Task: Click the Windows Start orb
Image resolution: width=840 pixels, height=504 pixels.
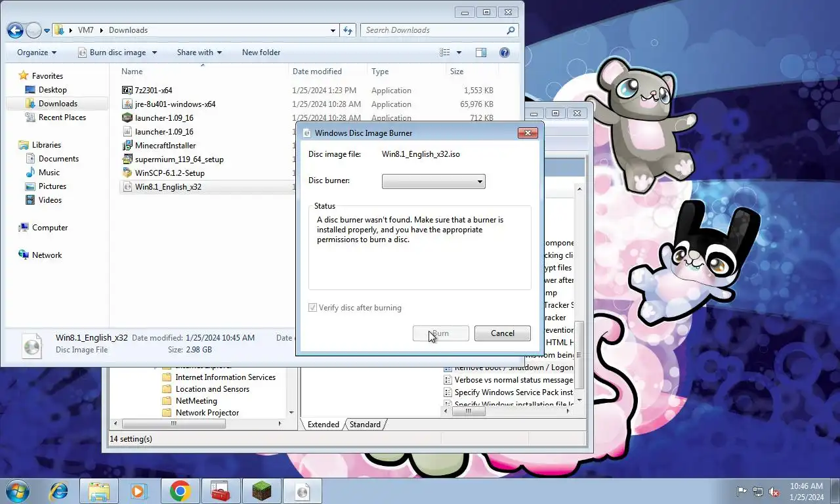Action: [17, 491]
